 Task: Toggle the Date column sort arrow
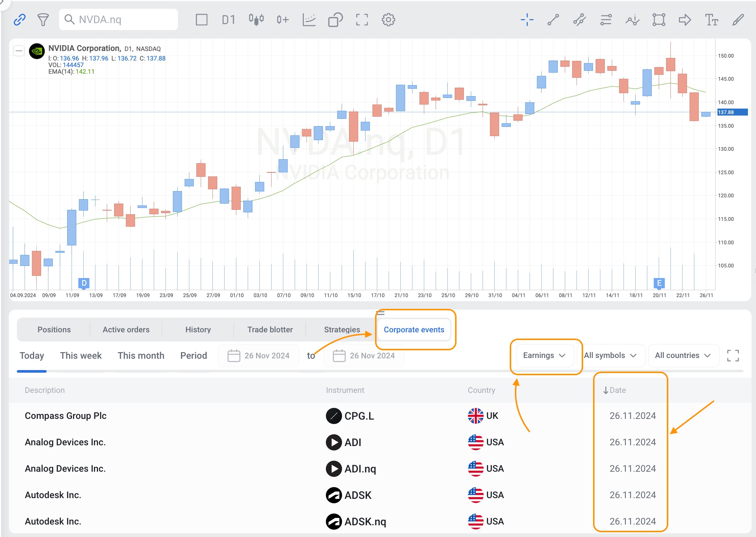point(606,390)
